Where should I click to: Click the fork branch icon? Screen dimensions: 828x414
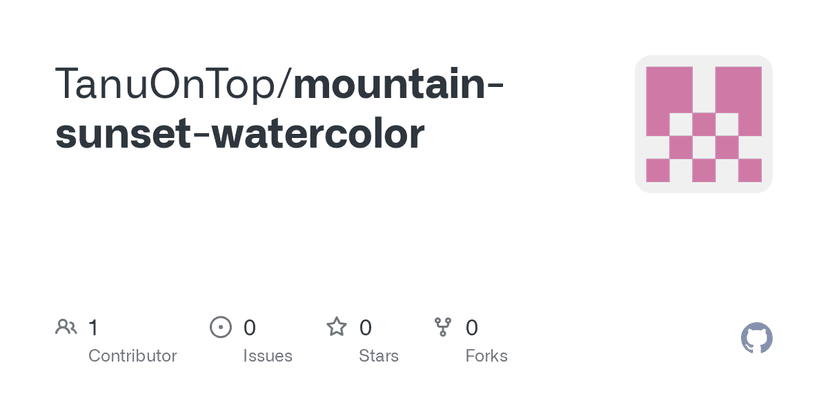pyautogui.click(x=443, y=326)
